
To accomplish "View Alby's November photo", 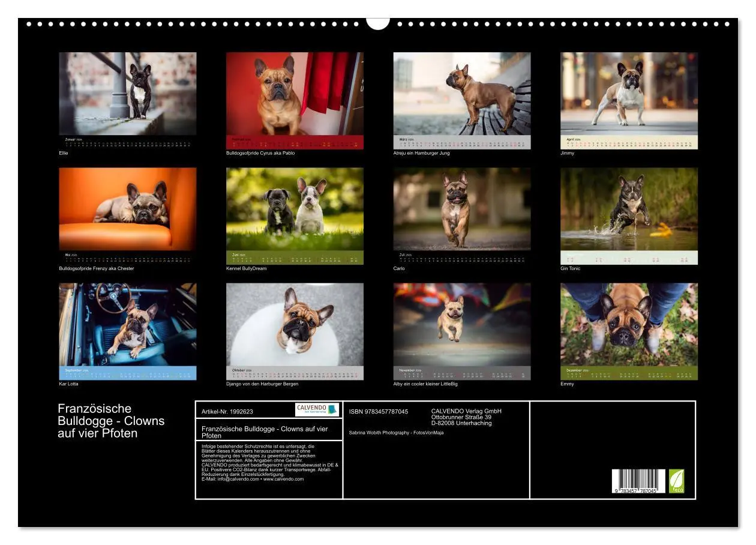I will [462, 329].
